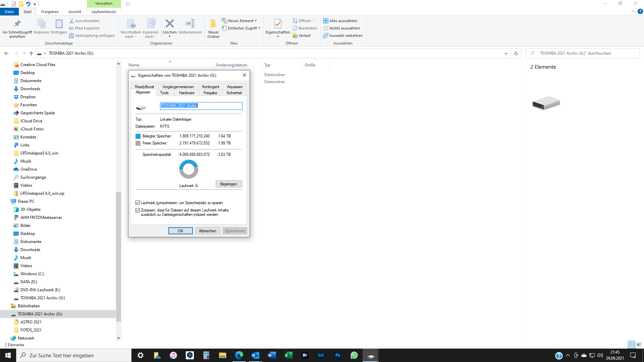Open Adobe Bridge from the taskbar
Image resolution: width=644 pixels, height=362 pixels.
(305, 355)
